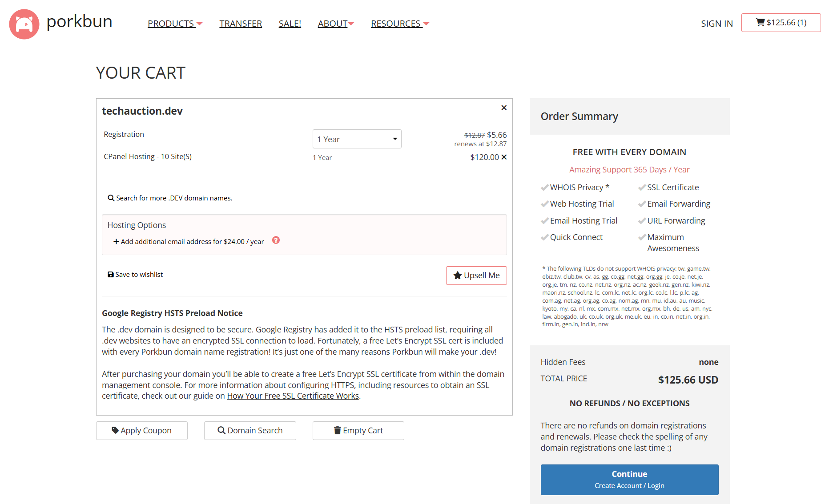
Task: Go to the TRANSFER page
Action: point(241,24)
